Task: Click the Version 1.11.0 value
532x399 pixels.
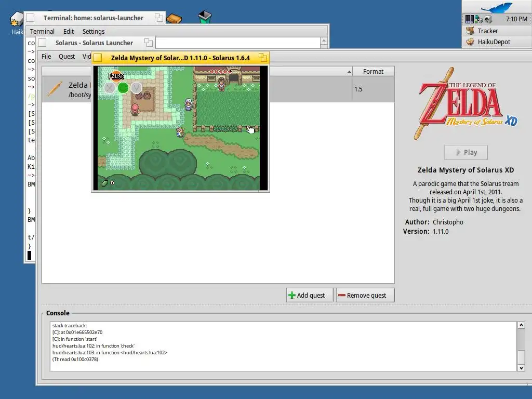Action: coord(441,231)
